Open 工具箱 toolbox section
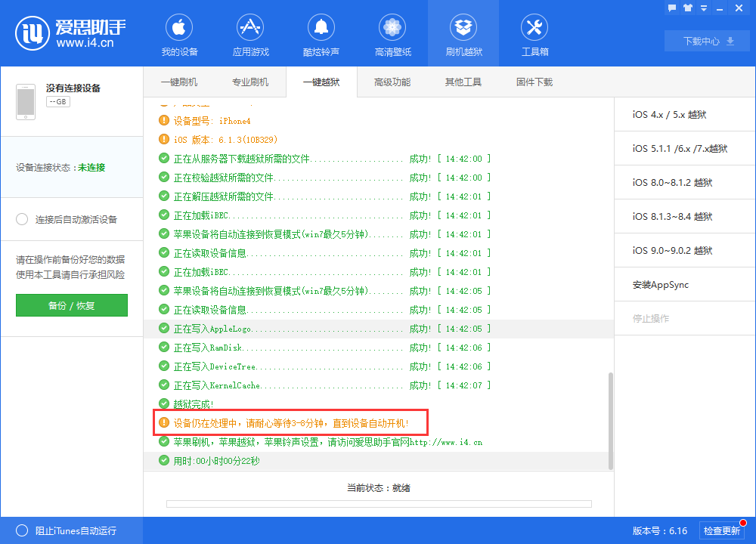This screenshot has width=756, height=544. pos(534,35)
